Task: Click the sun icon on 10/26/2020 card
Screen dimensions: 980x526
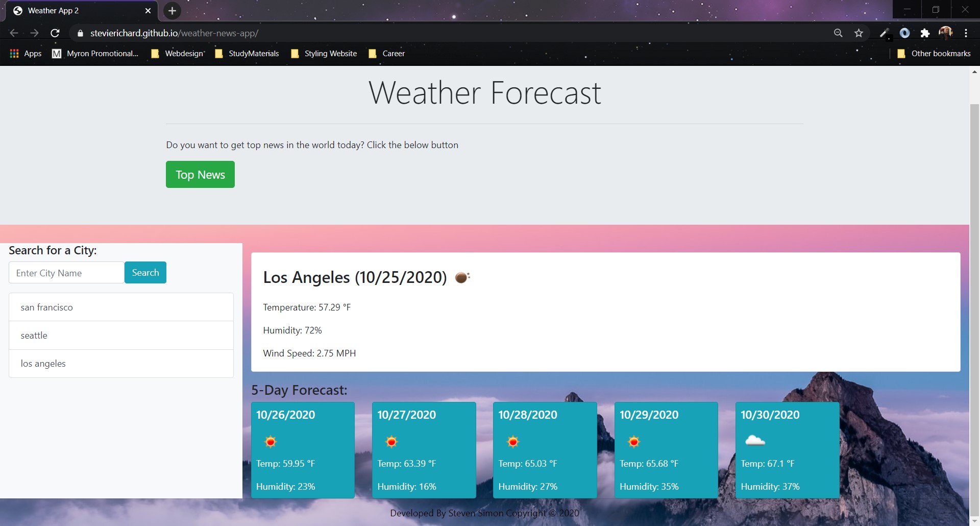Action: (x=271, y=441)
